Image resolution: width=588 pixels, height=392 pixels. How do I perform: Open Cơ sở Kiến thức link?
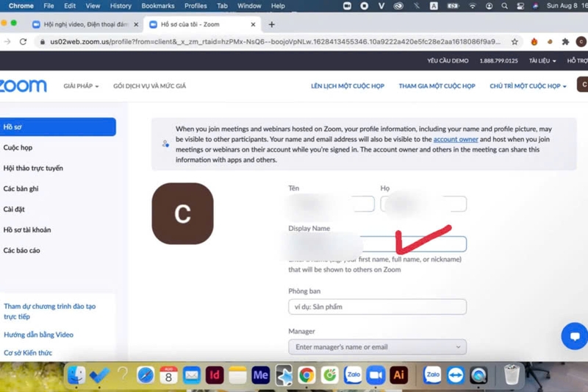(x=28, y=352)
